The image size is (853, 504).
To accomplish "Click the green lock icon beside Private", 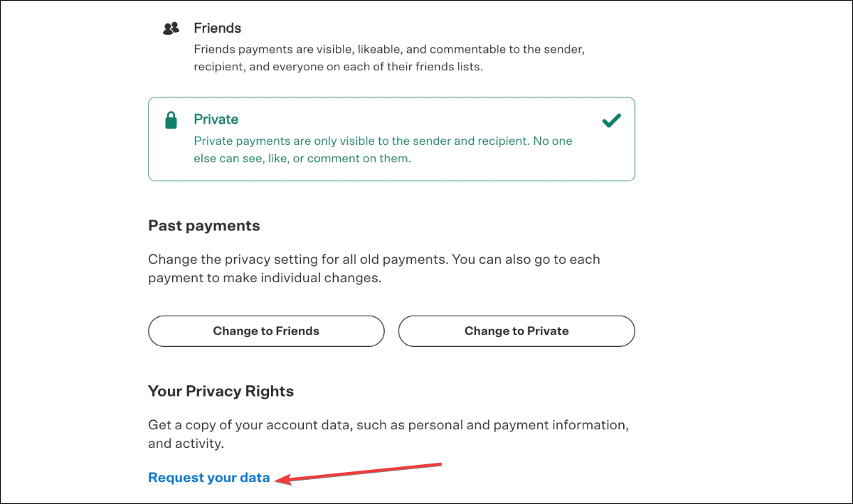I will click(x=171, y=120).
